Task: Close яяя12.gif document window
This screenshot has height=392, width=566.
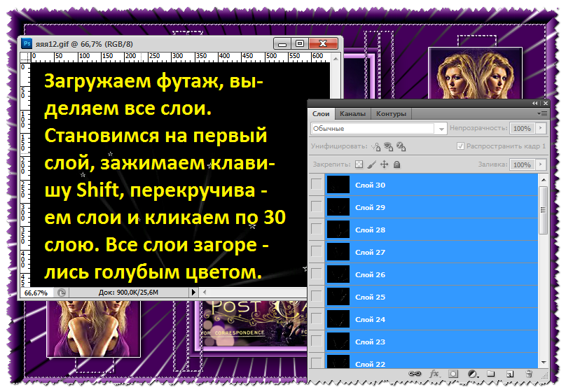Action: pyautogui.click(x=323, y=43)
